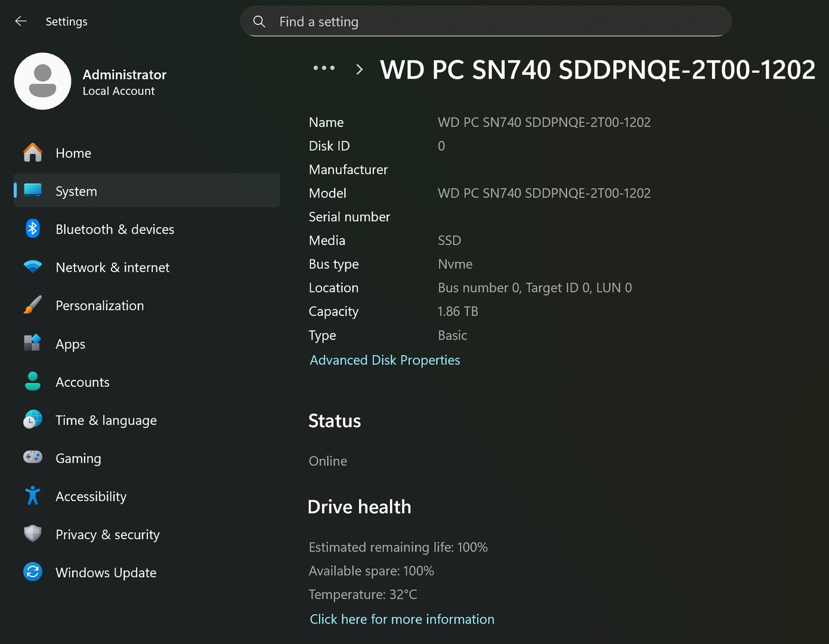Open the Windows Update sync icon

[x=33, y=572]
